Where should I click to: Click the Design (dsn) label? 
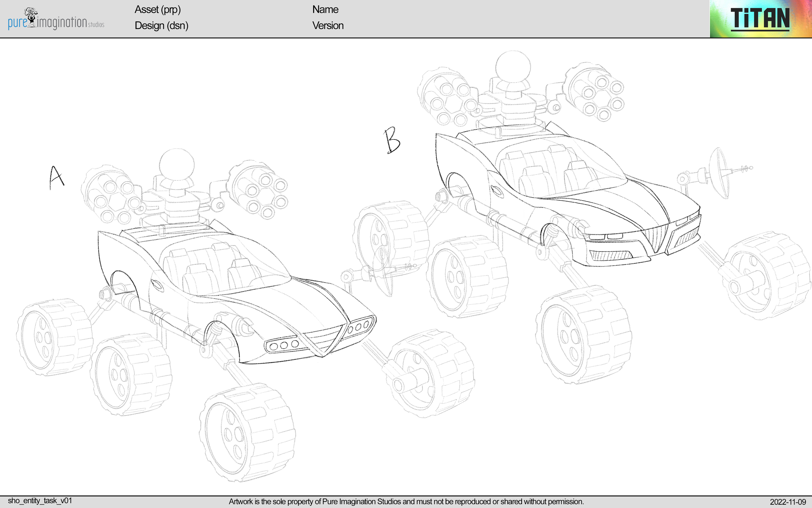point(161,26)
